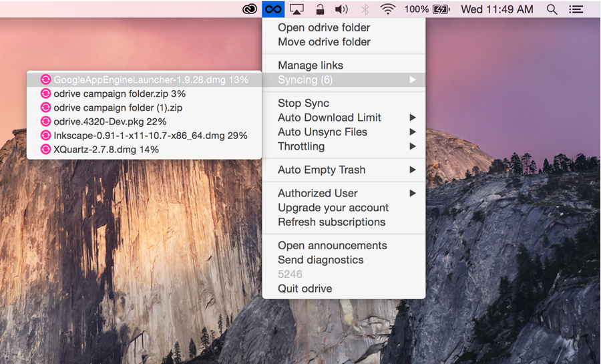
Task: Click the Wed 11:49 AM clock
Action: coord(497,9)
